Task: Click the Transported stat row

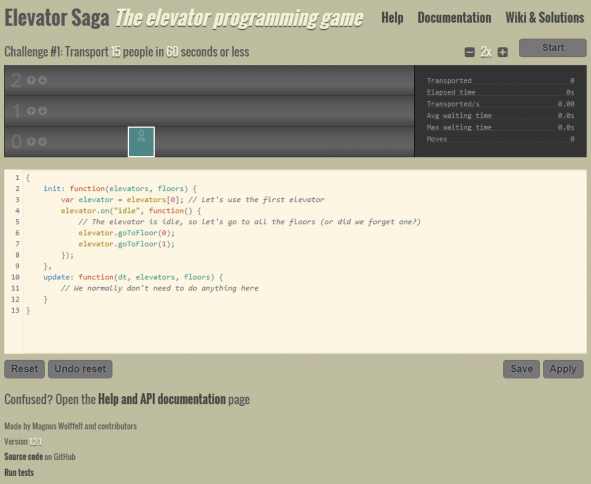Action: click(x=501, y=80)
